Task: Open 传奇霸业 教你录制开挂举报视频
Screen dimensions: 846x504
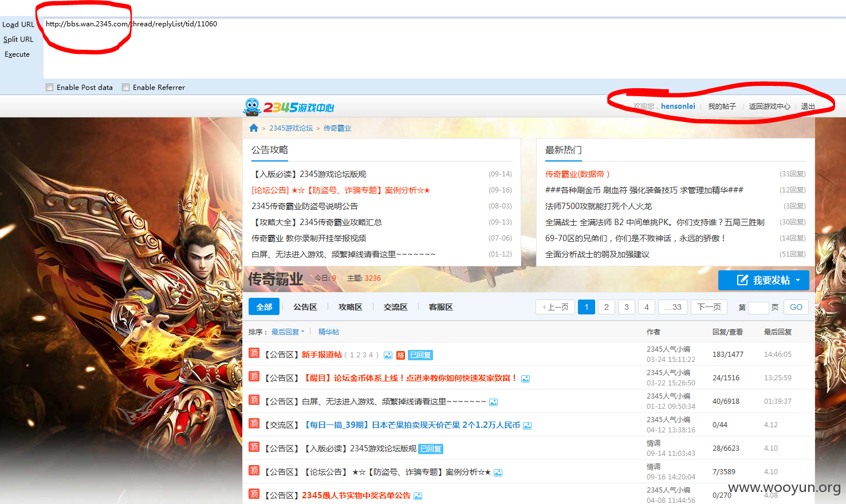Action: [309, 238]
